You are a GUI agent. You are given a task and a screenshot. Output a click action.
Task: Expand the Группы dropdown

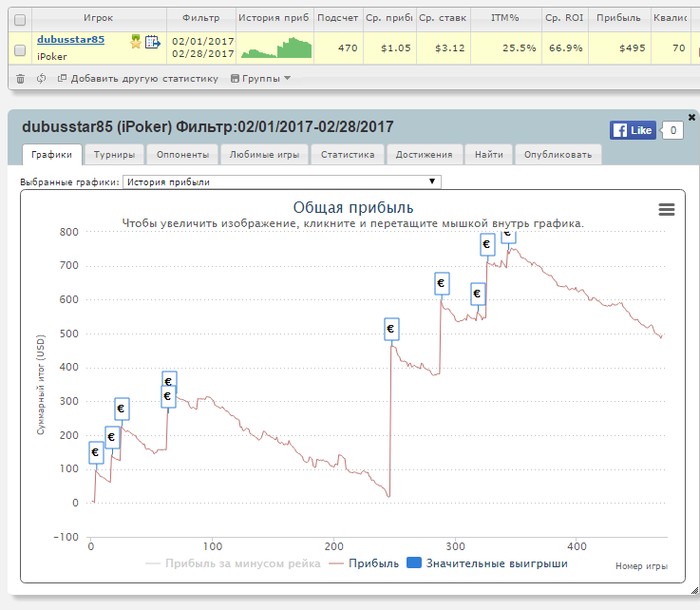pos(261,79)
